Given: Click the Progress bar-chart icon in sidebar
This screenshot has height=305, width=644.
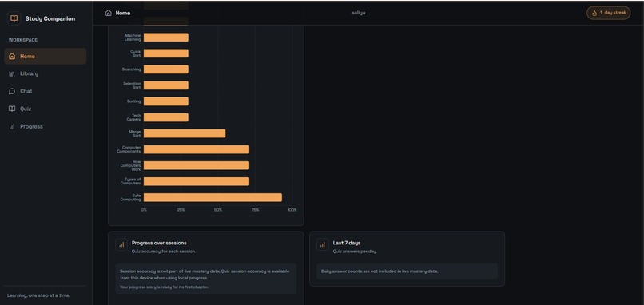Looking at the screenshot, I should click(x=12, y=126).
